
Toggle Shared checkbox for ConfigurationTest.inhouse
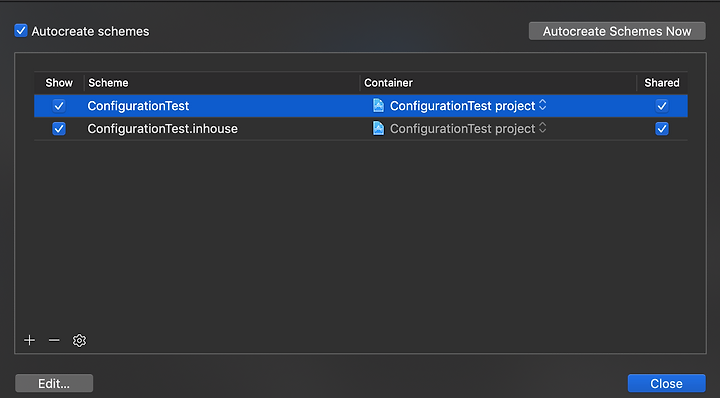(x=662, y=129)
